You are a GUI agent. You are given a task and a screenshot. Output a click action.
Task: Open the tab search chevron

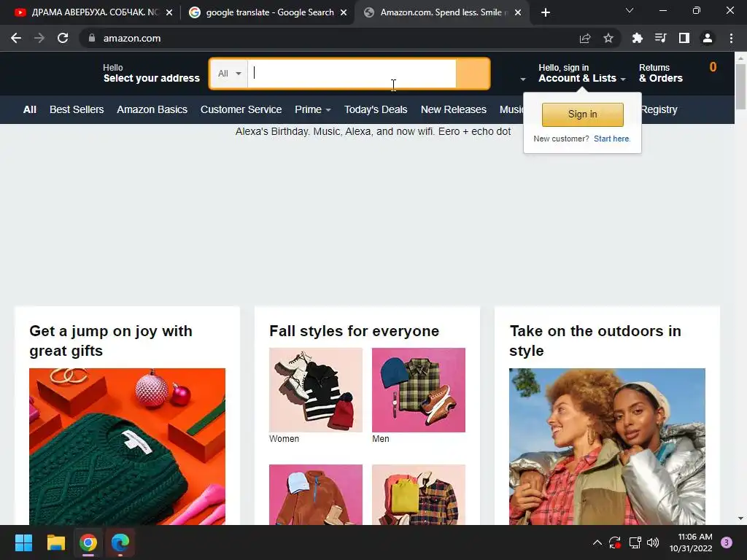(x=630, y=10)
